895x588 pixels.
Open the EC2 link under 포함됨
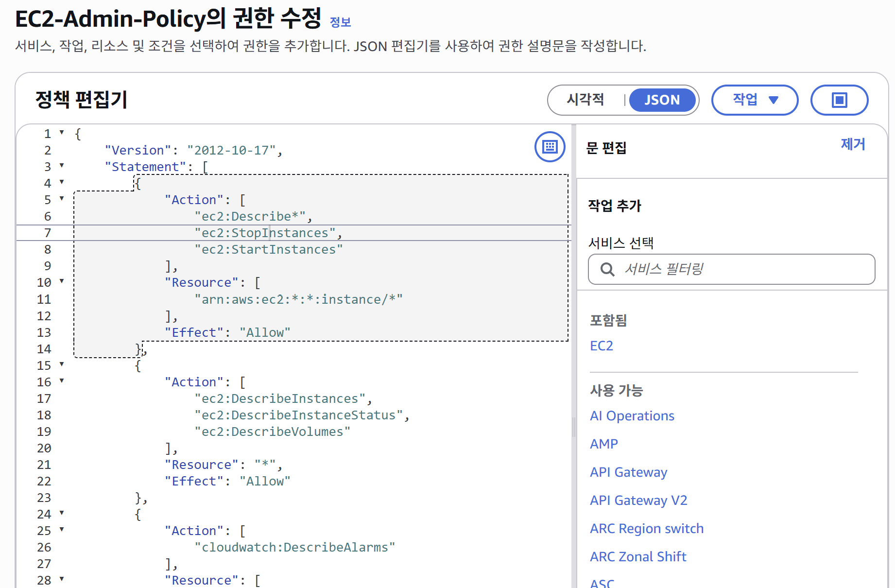pos(602,346)
